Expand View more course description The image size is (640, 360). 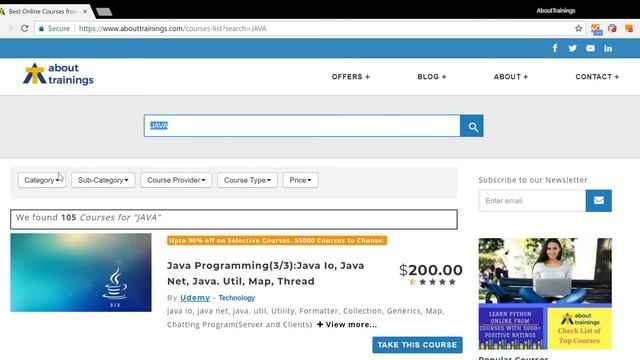pyautogui.click(x=347, y=324)
